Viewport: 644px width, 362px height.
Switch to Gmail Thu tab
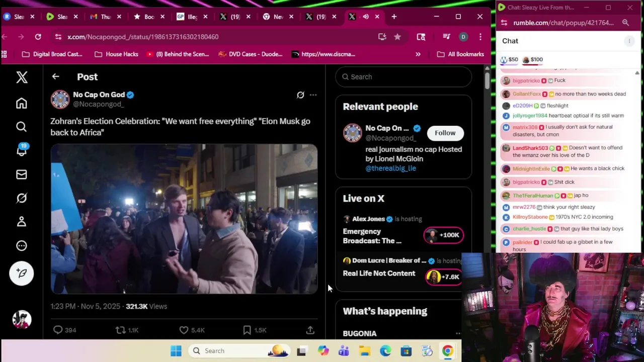pos(106,17)
